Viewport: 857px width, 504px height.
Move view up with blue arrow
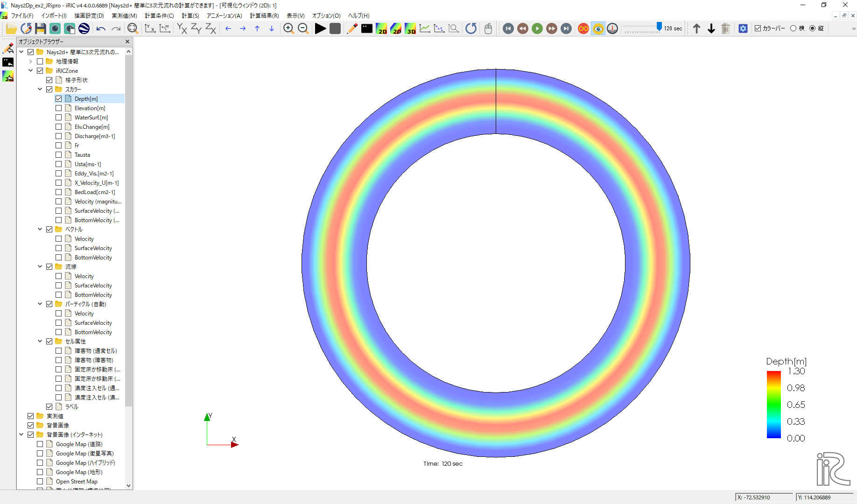click(257, 28)
